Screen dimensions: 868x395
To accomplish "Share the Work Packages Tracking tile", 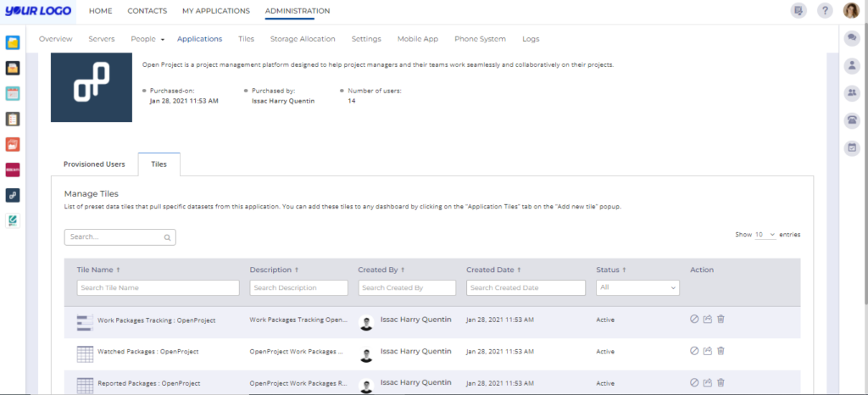I will point(708,320).
